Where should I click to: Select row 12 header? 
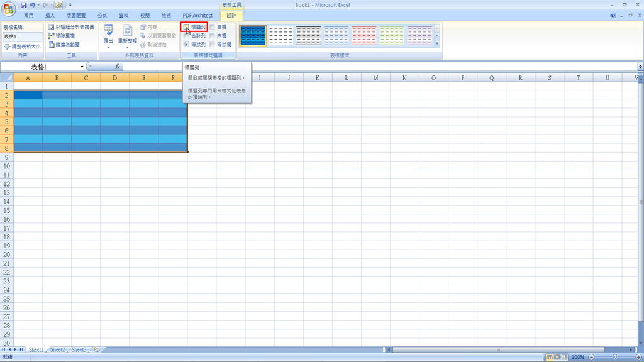6,184
